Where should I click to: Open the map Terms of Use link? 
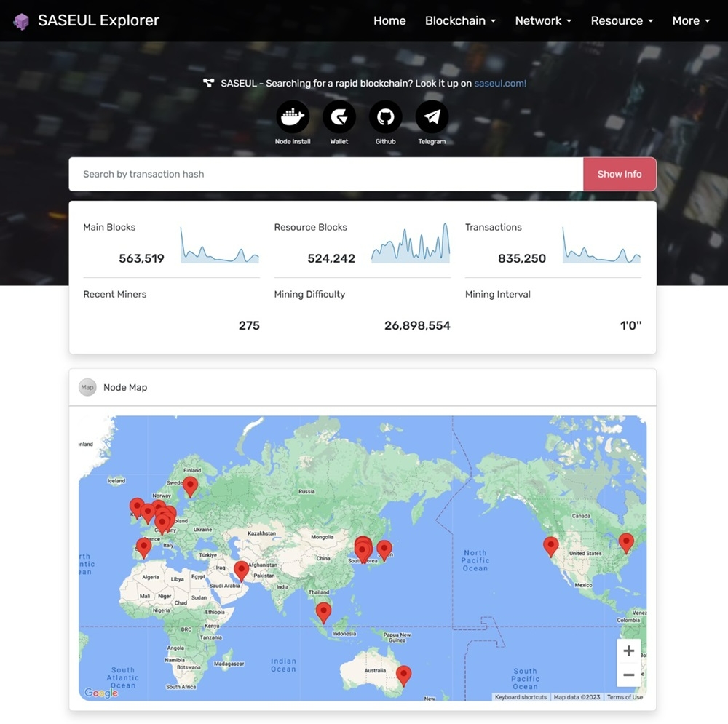click(x=625, y=697)
